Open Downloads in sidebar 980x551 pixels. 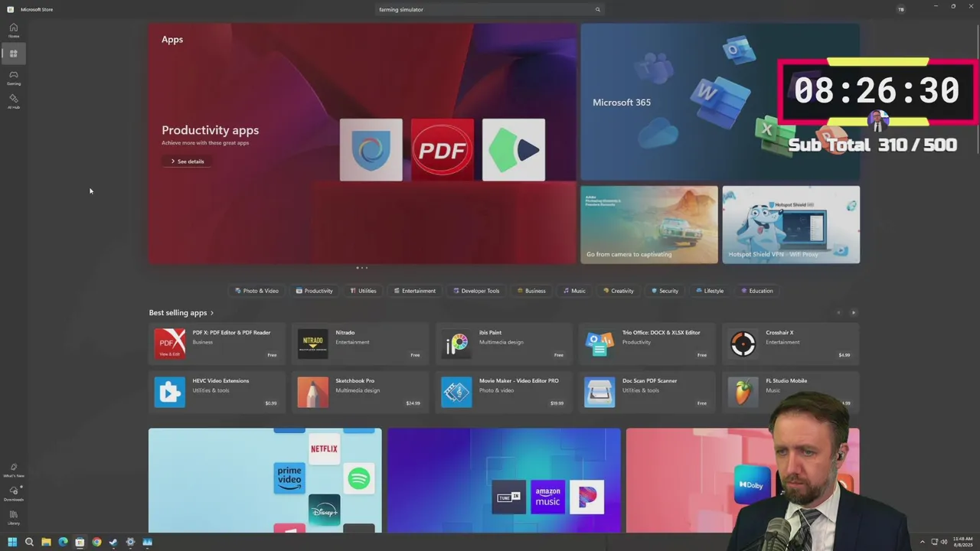14,494
